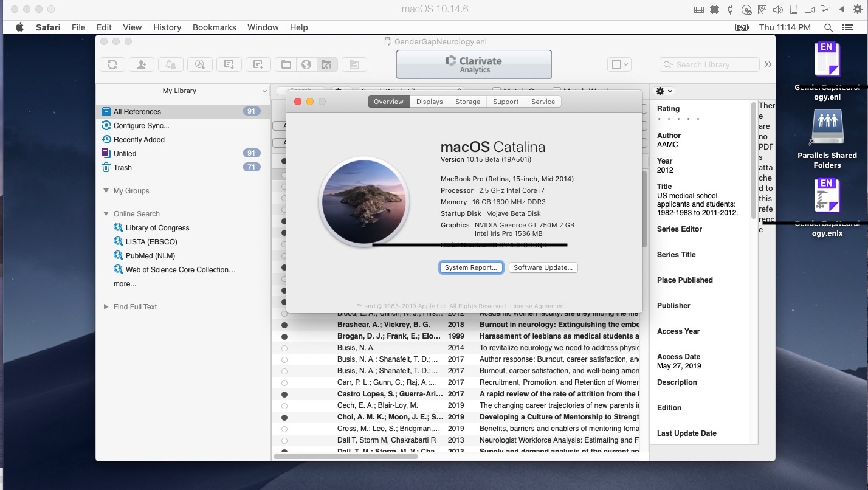The height and width of the screenshot is (490, 868).
Task: Click the Rating dots field
Action: coord(679,119)
